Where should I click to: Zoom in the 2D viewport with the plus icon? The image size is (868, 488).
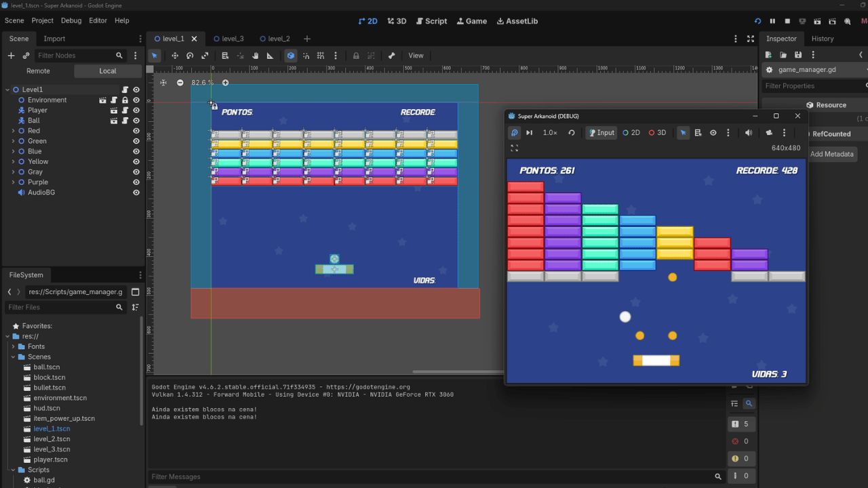tap(225, 83)
